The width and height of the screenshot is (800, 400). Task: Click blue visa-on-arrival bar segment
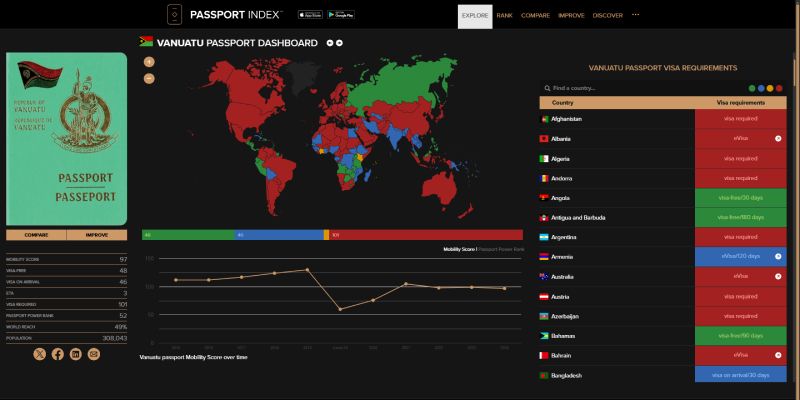coord(279,235)
